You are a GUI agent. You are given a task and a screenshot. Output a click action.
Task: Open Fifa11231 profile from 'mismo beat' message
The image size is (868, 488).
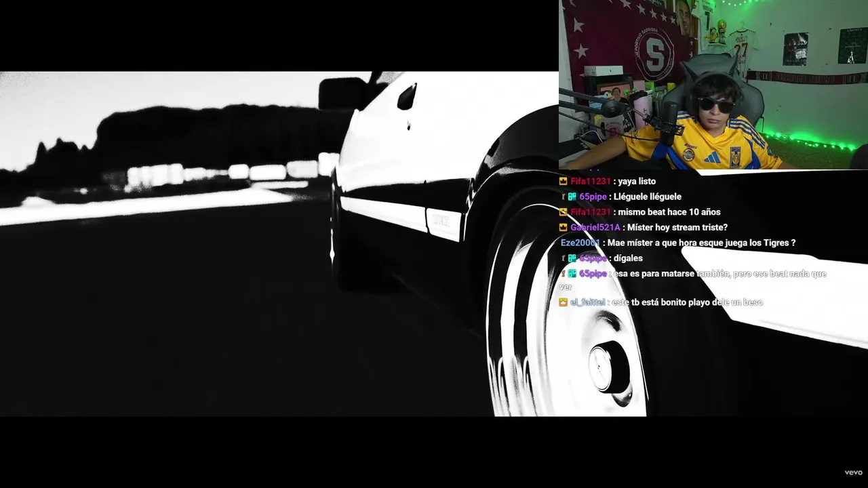(x=591, y=212)
